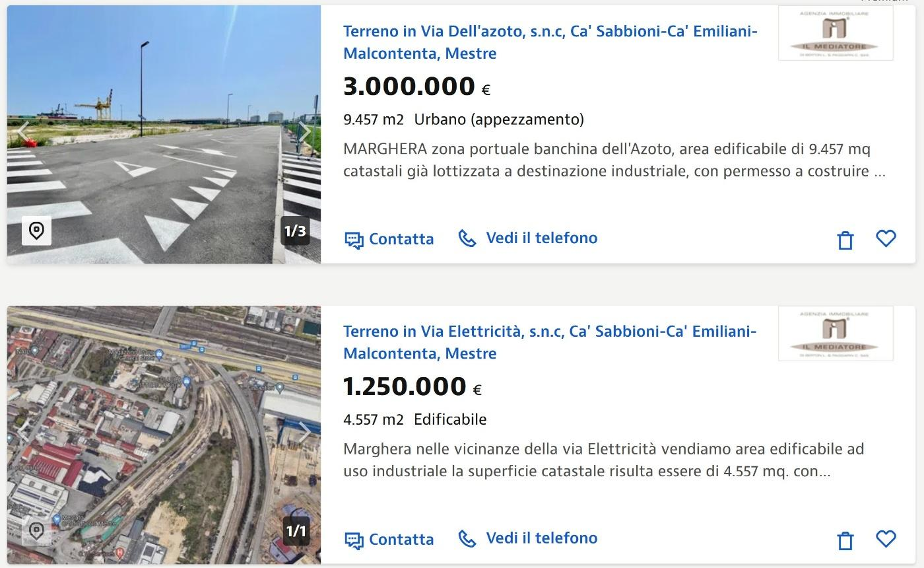Screen dimensions: 924x568
Task: Open Terreno in Via Elettricità listing title
Action: 550,342
